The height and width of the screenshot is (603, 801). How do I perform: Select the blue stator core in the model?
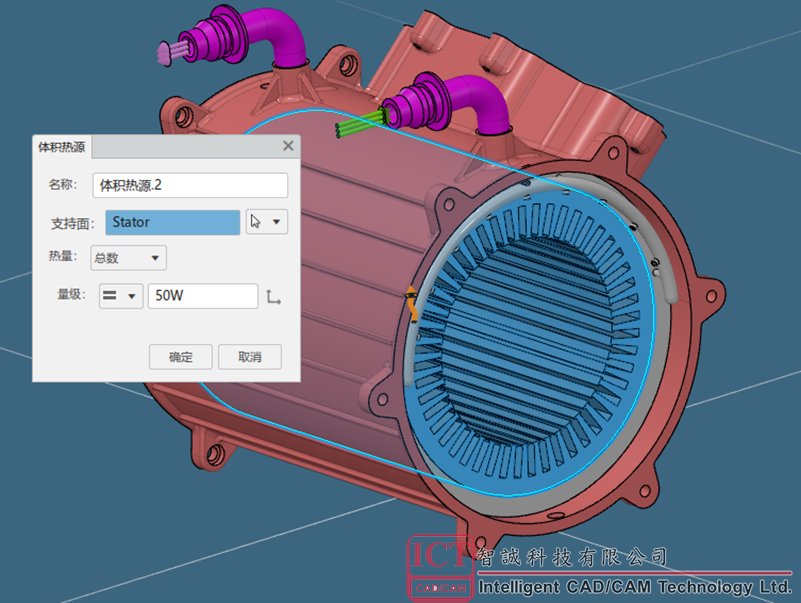click(531, 337)
